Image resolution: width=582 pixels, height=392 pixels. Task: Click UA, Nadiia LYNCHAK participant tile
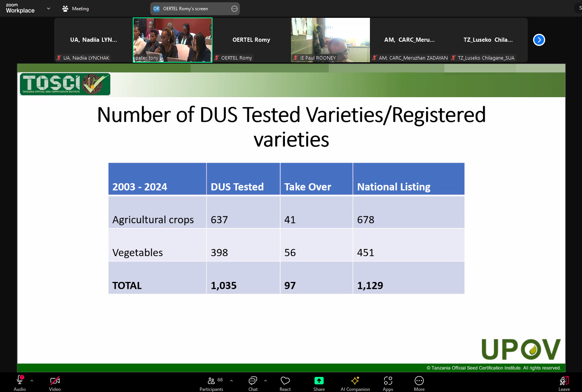pos(93,40)
